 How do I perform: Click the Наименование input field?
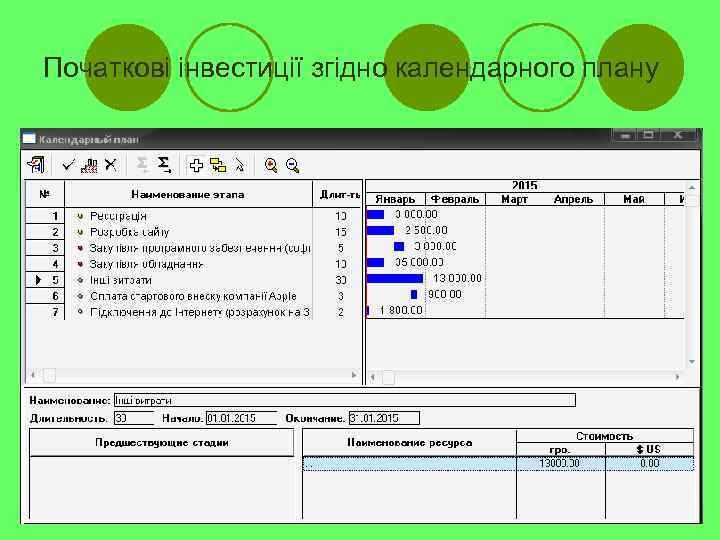344,400
